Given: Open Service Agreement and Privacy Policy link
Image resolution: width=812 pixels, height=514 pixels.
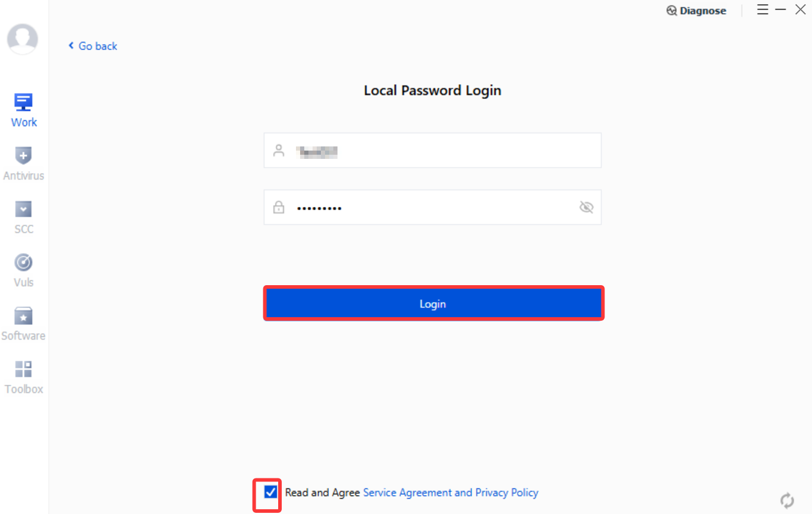Looking at the screenshot, I should pos(451,493).
